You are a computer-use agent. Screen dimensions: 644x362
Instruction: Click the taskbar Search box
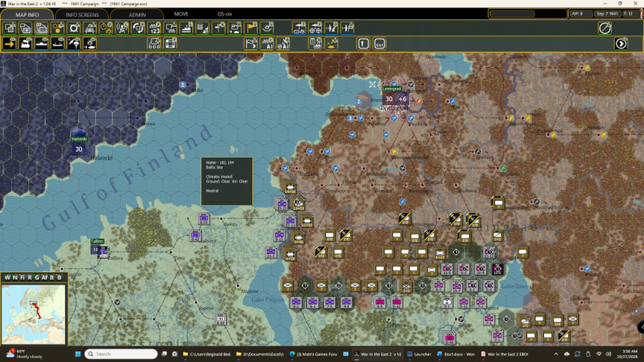121,354
